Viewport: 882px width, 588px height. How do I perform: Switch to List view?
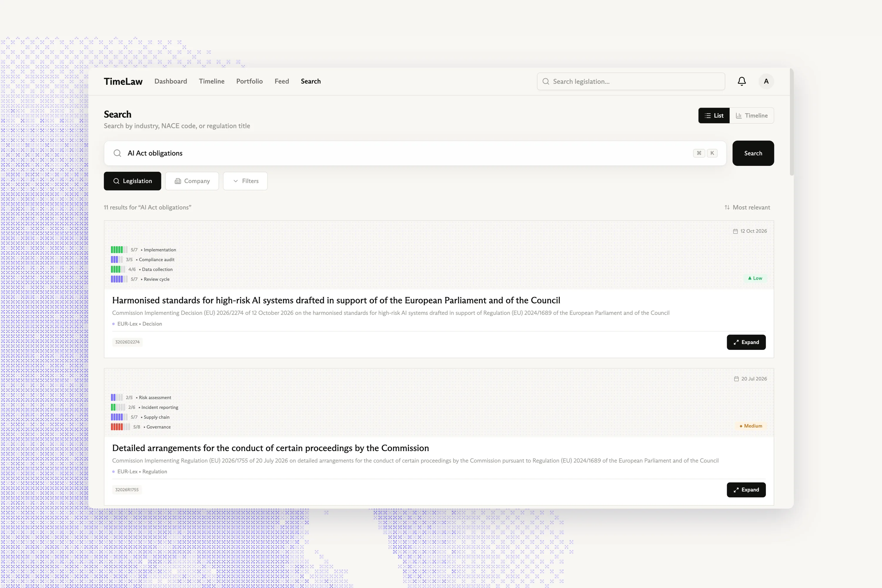(714, 116)
